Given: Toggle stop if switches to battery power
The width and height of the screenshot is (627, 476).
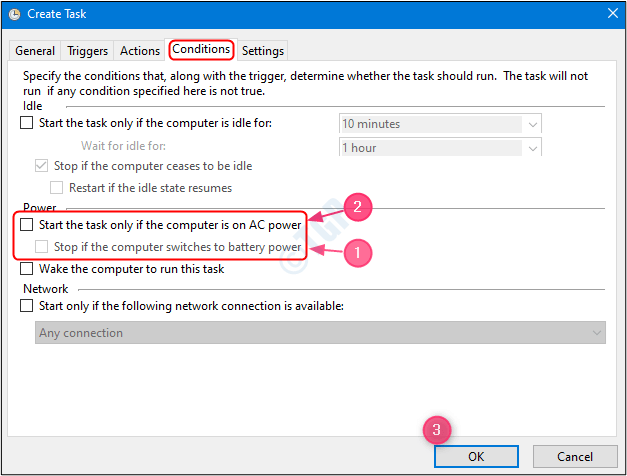Looking at the screenshot, I should point(41,247).
